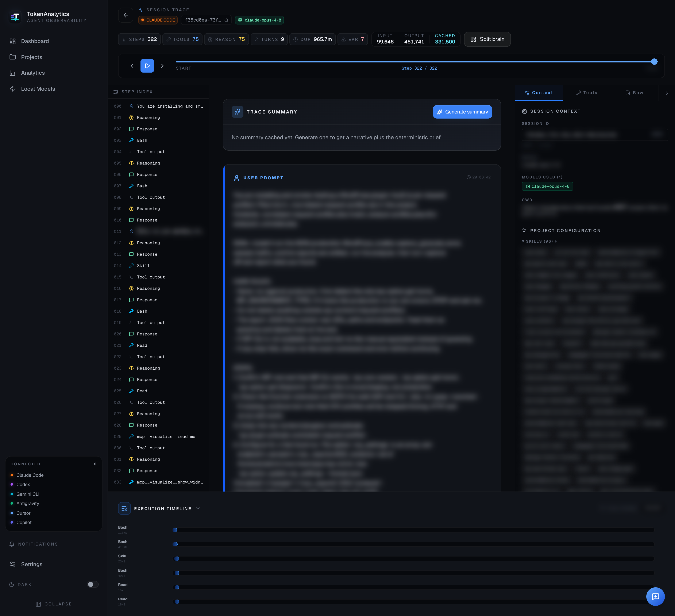The height and width of the screenshot is (616, 675).
Task: Click the Session Context chip icon
Action: 524,111
